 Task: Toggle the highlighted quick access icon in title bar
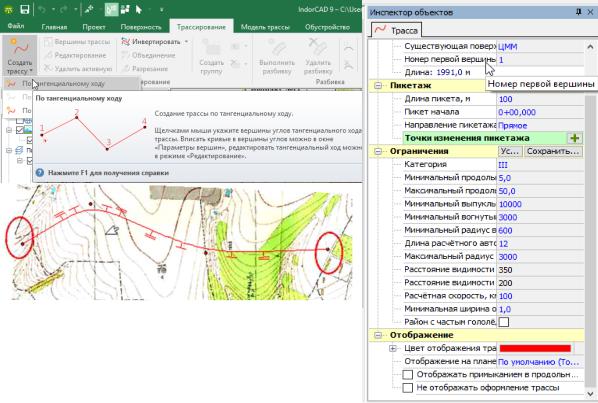[x=111, y=10]
